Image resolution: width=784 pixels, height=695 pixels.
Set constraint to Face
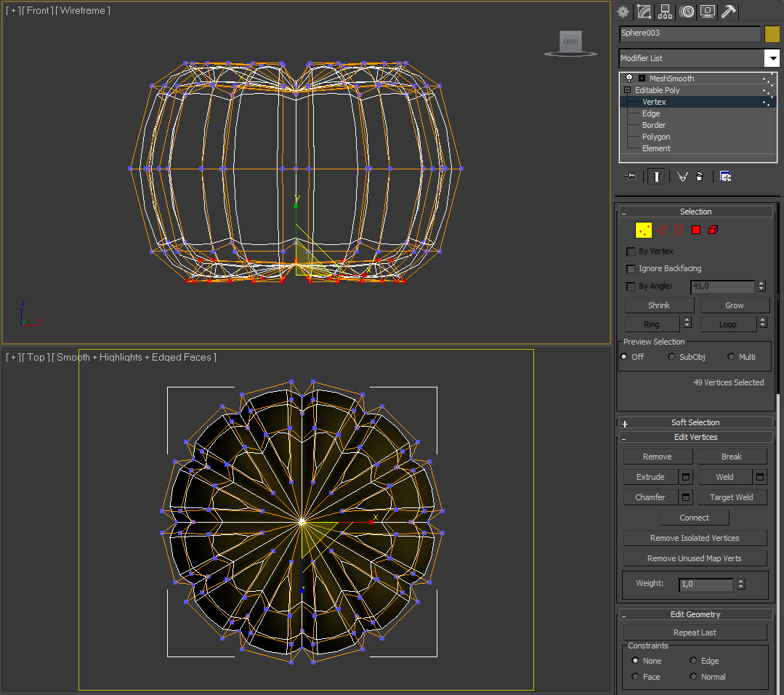[x=635, y=677]
